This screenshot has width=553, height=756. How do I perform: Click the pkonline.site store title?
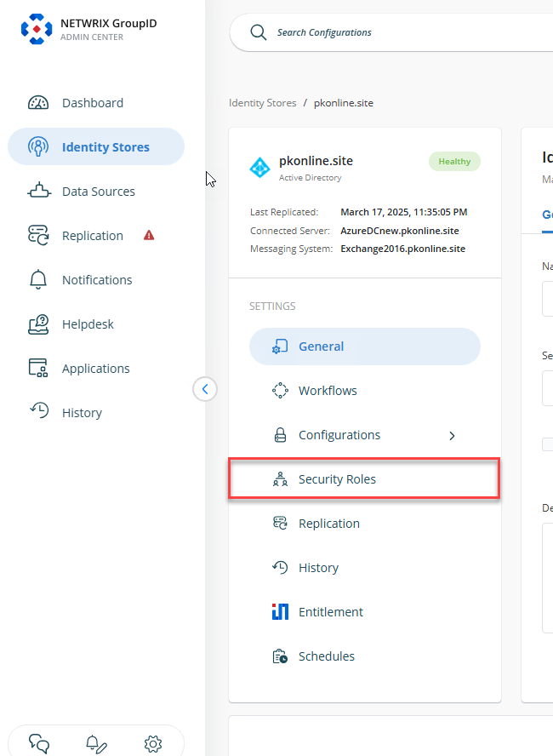click(316, 161)
